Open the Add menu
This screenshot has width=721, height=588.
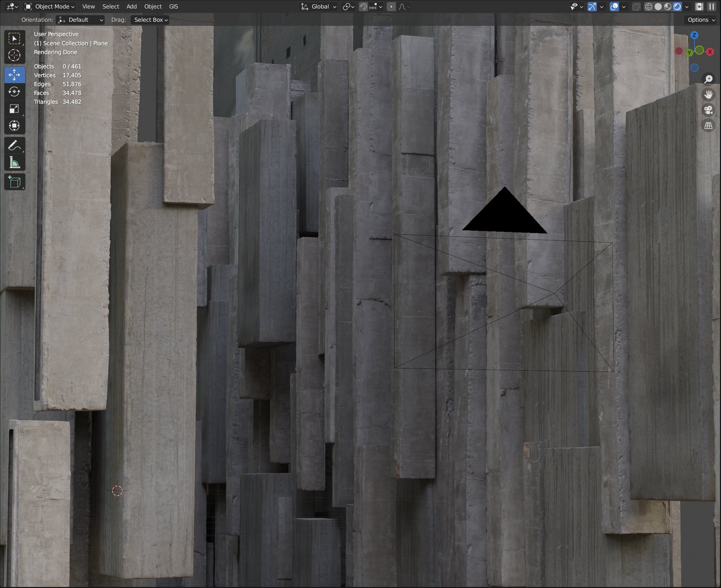tap(131, 7)
